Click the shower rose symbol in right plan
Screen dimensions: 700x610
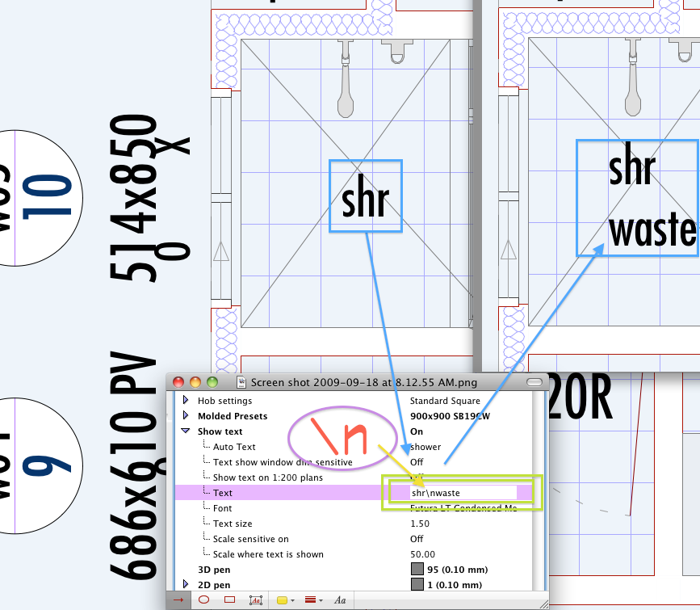coord(633,77)
